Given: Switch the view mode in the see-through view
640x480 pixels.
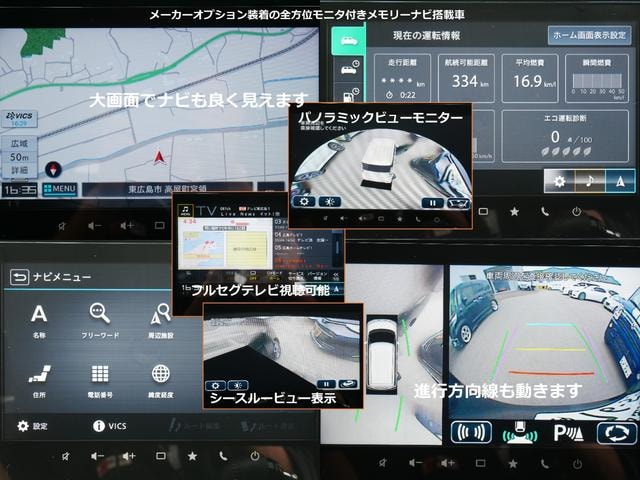Looking at the screenshot, I should [348, 384].
